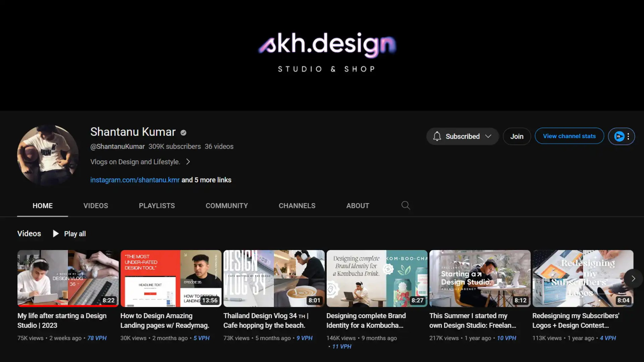Expand the Subscribed notification dropdown
644x362 pixels.
pos(488,136)
